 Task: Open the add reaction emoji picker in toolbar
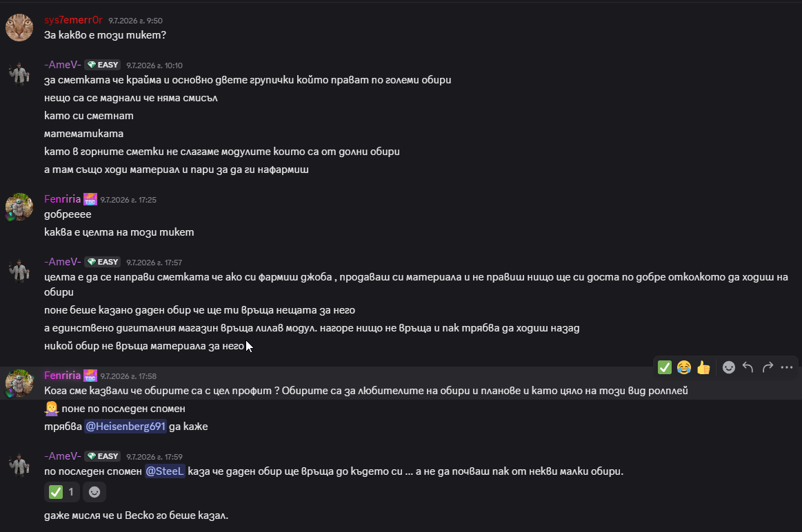coord(728,367)
